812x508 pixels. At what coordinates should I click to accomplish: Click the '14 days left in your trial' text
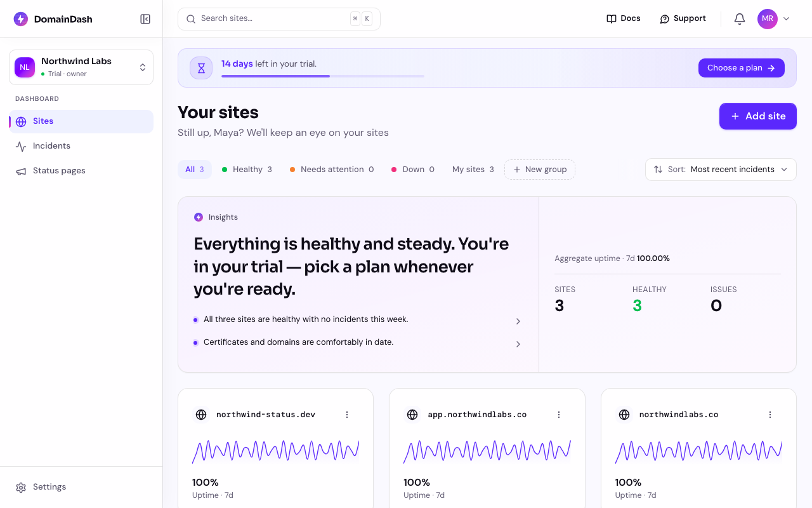pyautogui.click(x=269, y=64)
